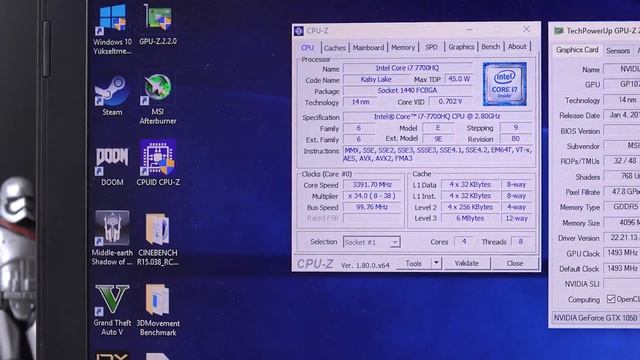
Task: Click the GPU-Z Memory Type value GDDR5
Action: tap(622, 207)
